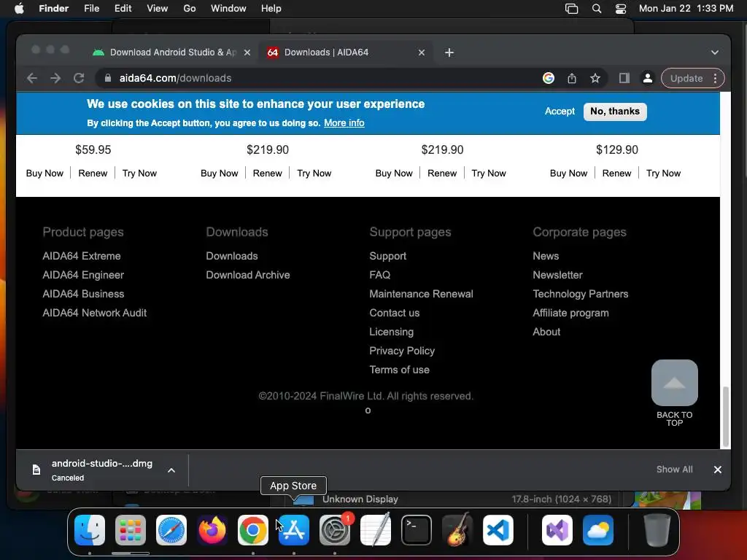
Task: Open a new tab with plus
Action: tap(449, 52)
